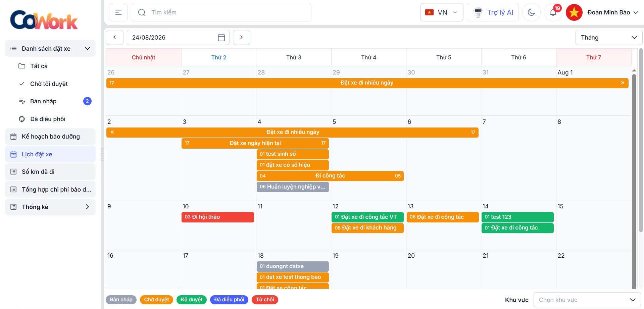This screenshot has height=309, width=644.
Task: Open the Đi công tác event bar
Action: coord(330,176)
